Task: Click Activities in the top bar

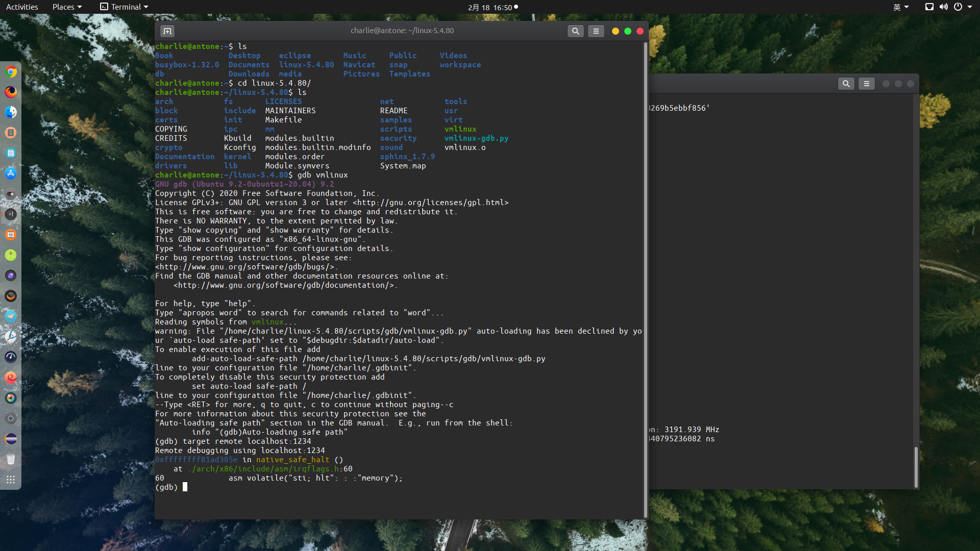Action: (x=21, y=7)
